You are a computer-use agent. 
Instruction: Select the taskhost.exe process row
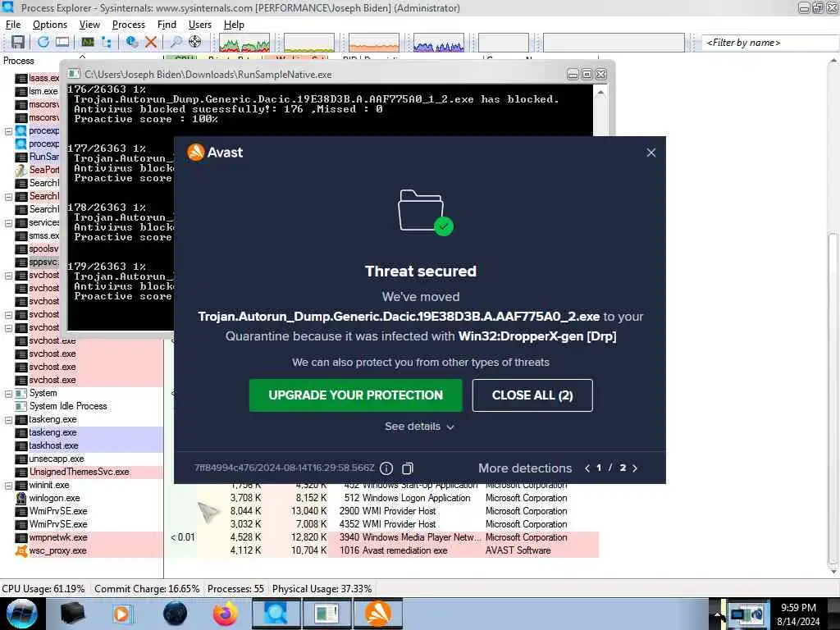(53, 445)
